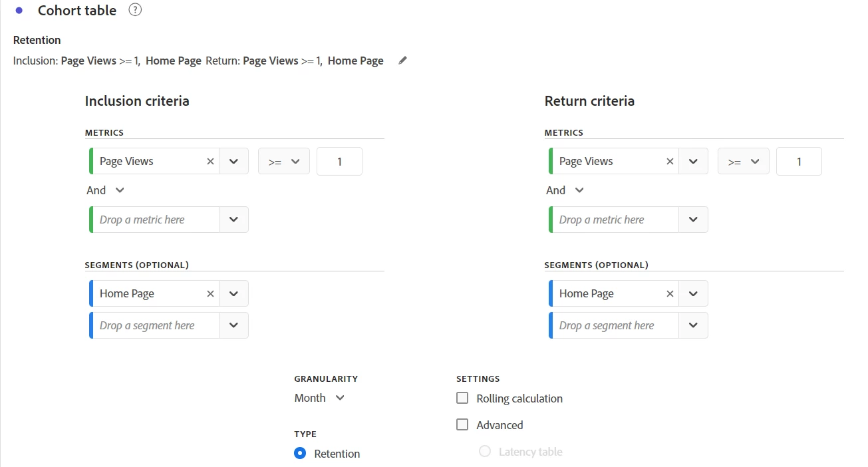Open the Return criteria >= operator dropdown
Screen dimensions: 868x467
tap(743, 162)
